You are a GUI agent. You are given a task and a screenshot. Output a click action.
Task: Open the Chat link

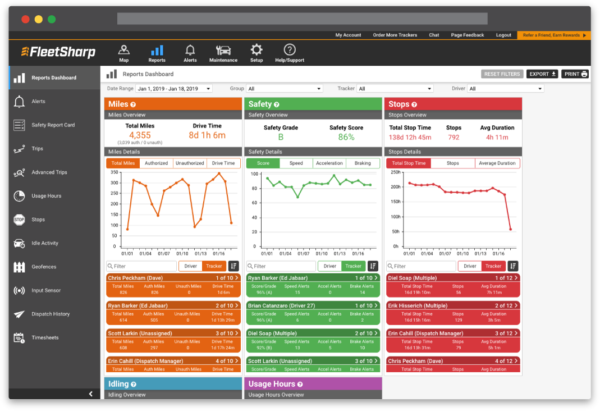click(434, 35)
